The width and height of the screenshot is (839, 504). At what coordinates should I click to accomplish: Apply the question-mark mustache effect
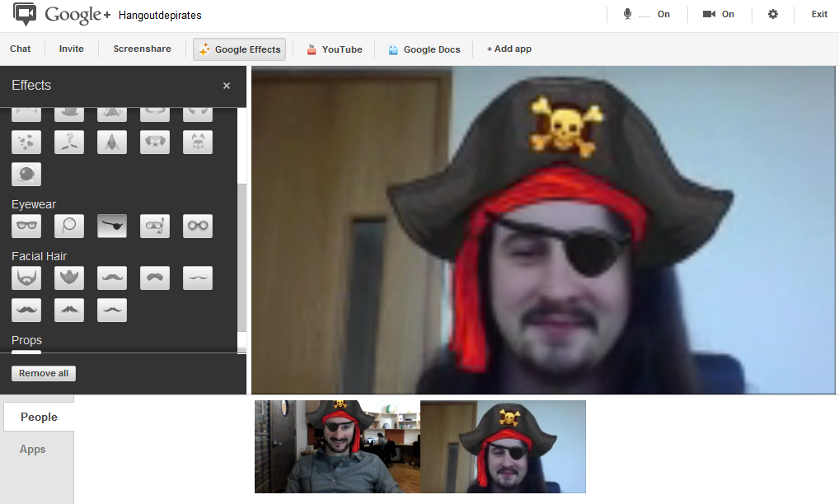coord(69,142)
